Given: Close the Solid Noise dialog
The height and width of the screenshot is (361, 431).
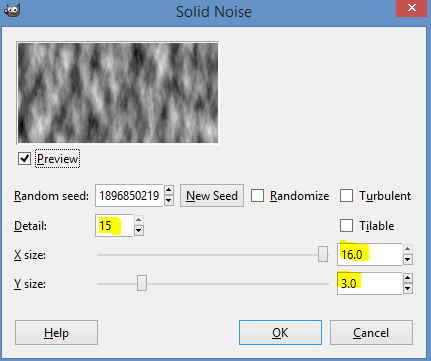Looking at the screenshot, I should [412, 8].
